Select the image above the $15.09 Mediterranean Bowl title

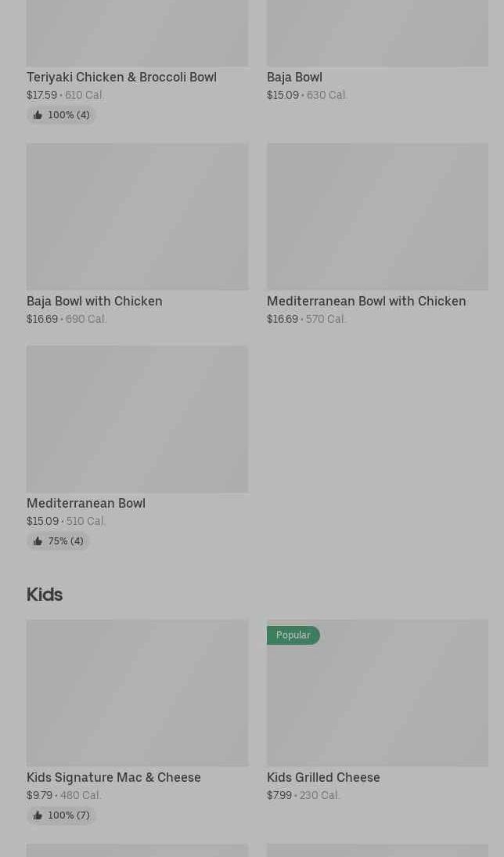click(x=137, y=419)
